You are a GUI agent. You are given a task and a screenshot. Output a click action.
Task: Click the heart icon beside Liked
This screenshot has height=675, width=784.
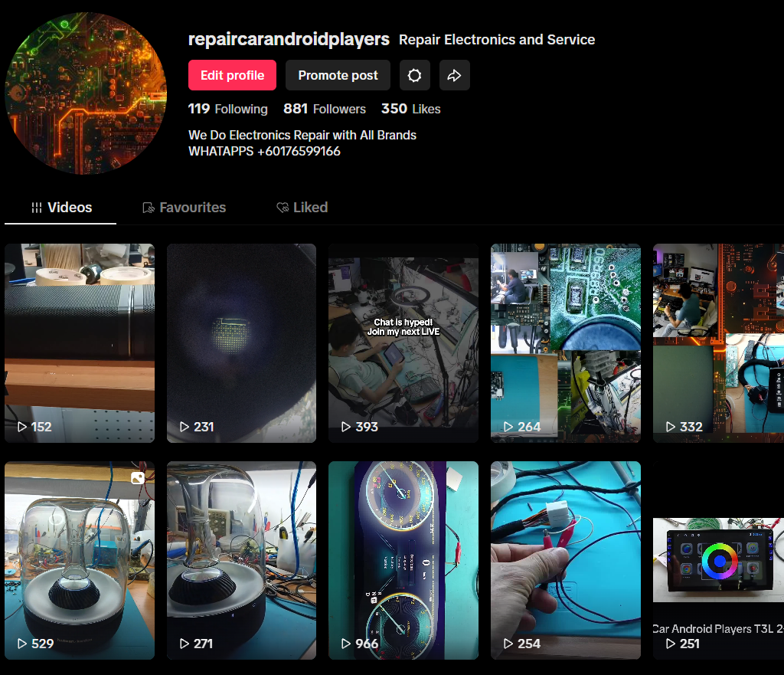pos(283,208)
